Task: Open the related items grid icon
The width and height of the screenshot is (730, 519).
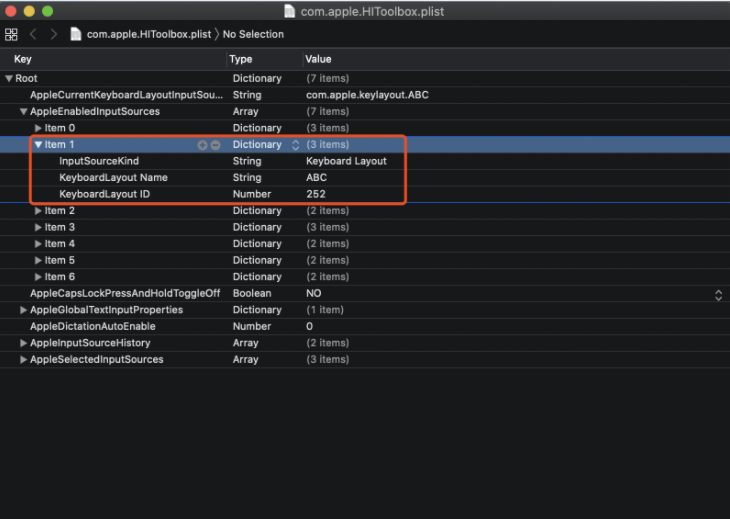Action: pyautogui.click(x=12, y=34)
